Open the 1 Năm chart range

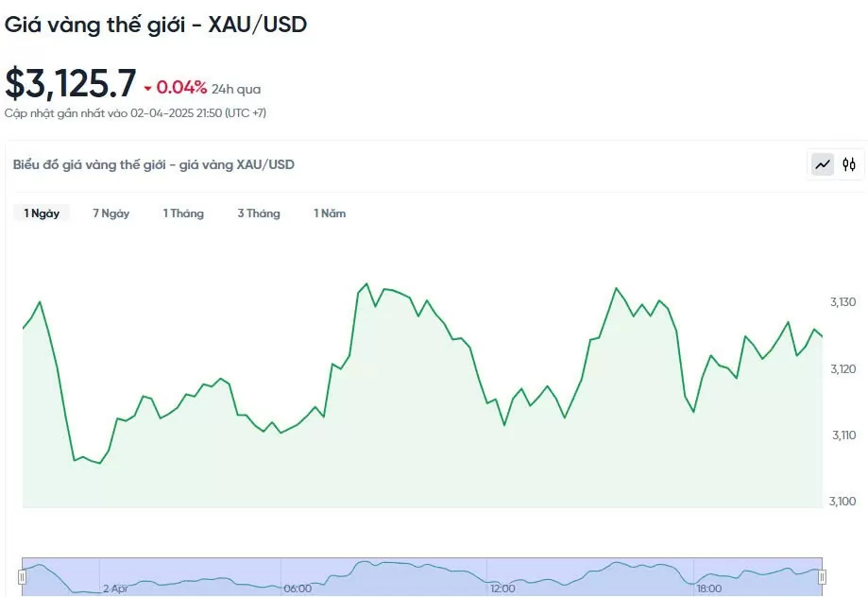click(x=330, y=213)
